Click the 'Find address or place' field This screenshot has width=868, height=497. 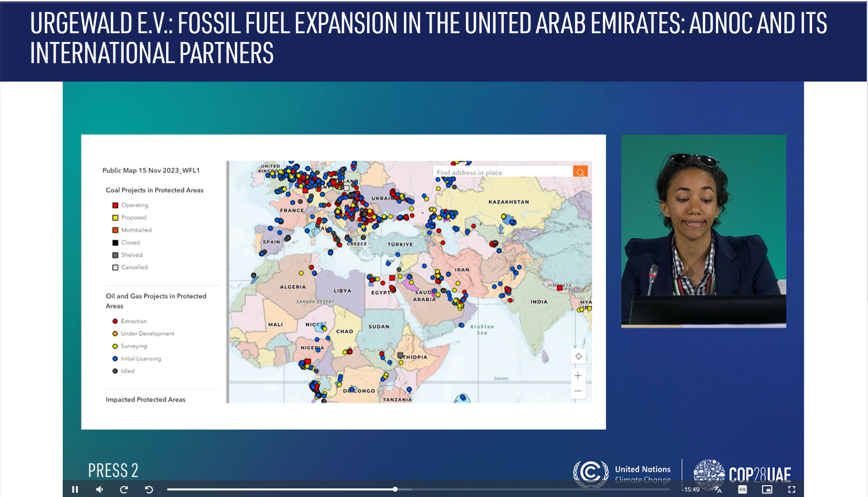click(x=503, y=172)
